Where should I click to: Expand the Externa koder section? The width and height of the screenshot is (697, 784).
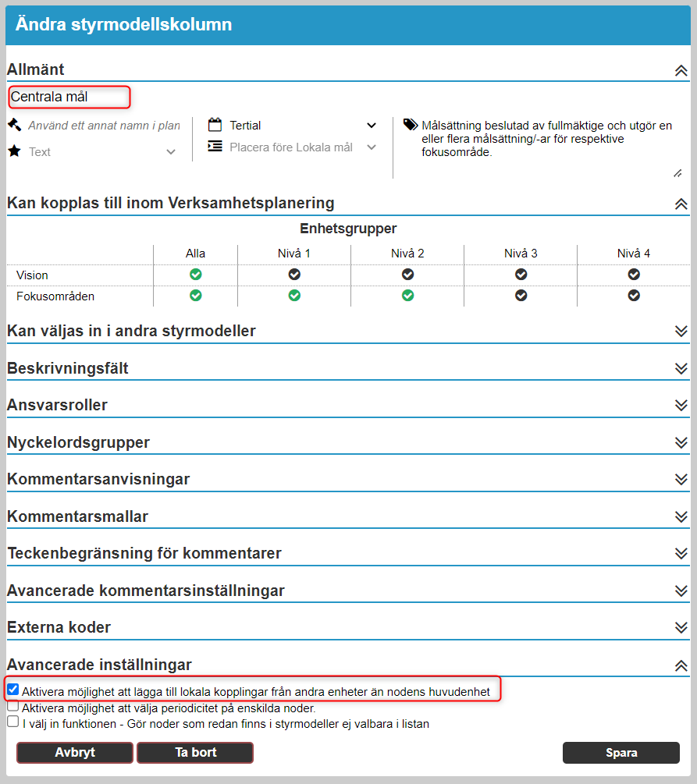tap(681, 627)
